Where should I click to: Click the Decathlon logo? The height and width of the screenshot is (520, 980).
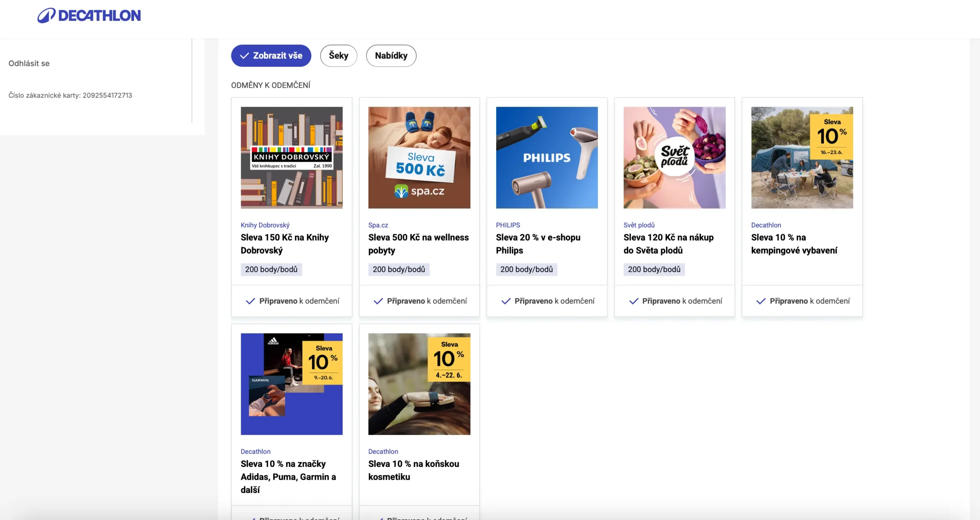pos(89,16)
